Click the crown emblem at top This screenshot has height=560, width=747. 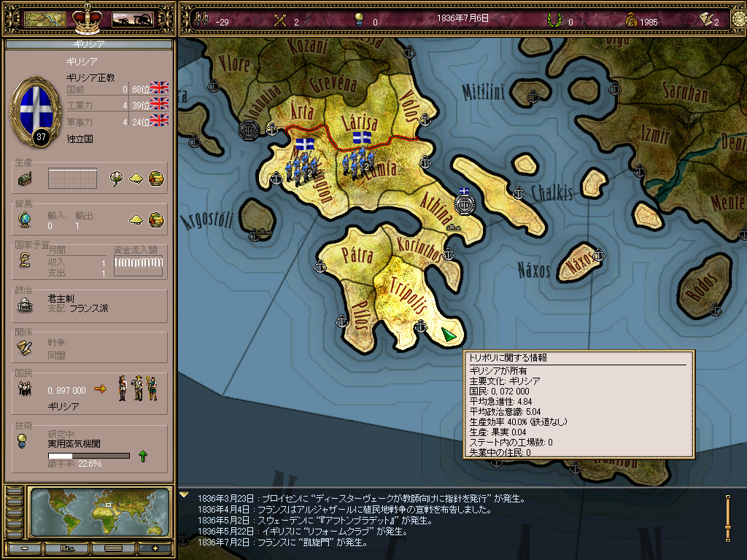[x=88, y=18]
